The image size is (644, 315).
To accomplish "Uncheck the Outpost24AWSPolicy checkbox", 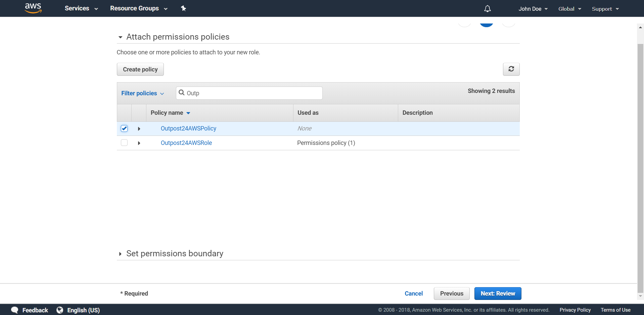I will point(124,128).
